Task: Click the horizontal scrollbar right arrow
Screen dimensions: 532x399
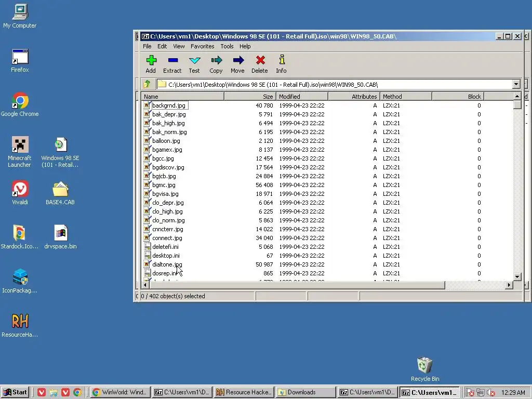Action: point(509,285)
